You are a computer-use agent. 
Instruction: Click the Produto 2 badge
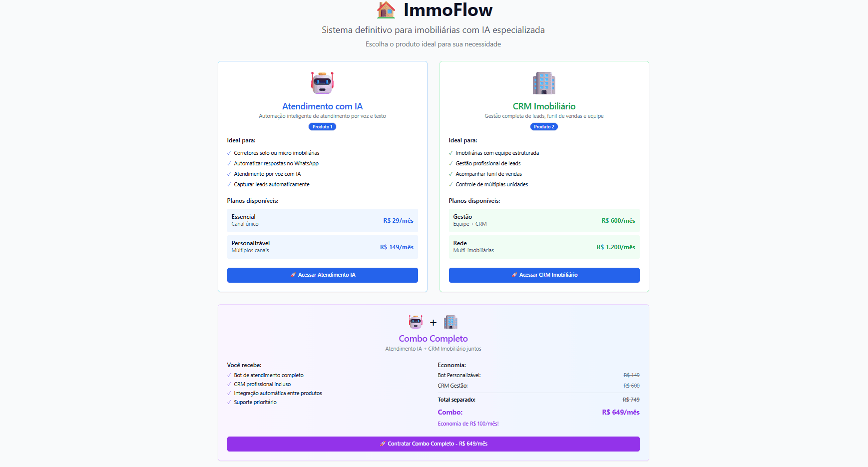[x=544, y=126]
